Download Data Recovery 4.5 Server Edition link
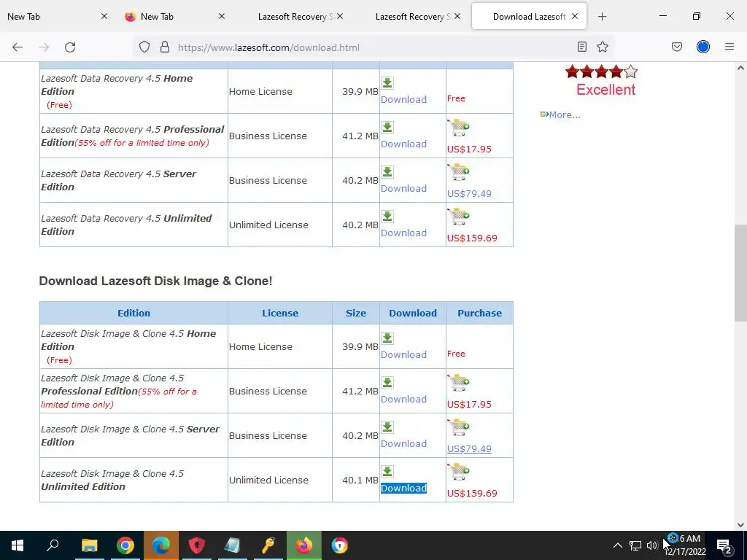The height and width of the screenshot is (560, 747). pos(403,189)
